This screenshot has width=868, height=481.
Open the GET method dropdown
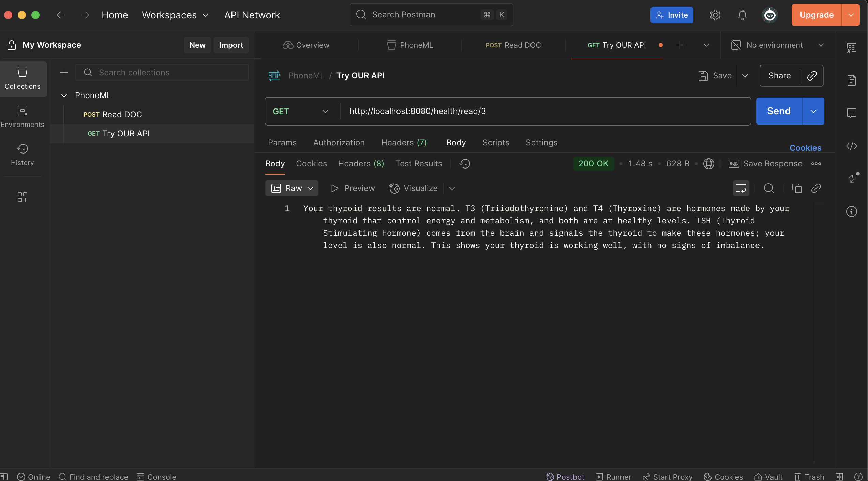point(301,111)
